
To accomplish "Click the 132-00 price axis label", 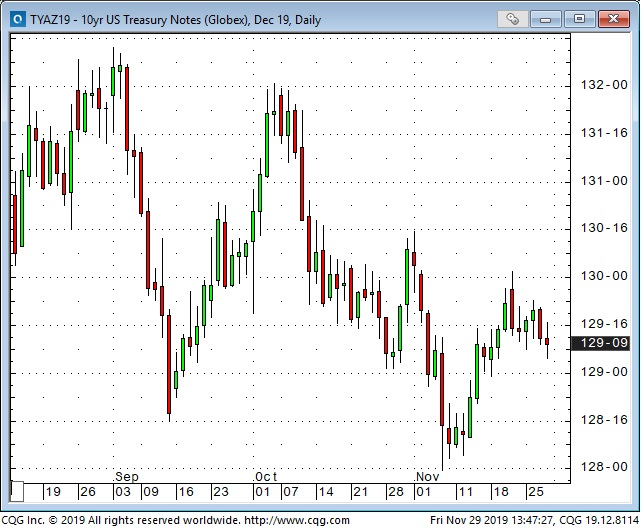I will (604, 85).
